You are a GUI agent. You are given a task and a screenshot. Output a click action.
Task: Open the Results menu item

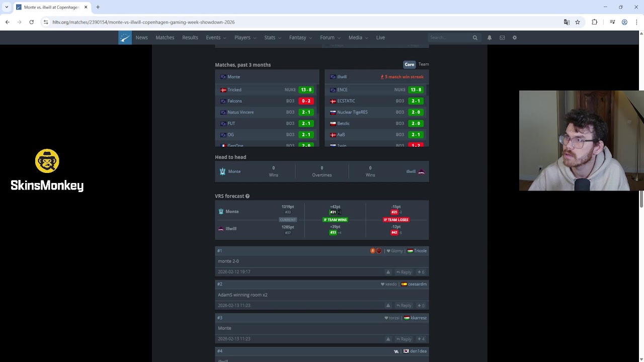point(190,38)
